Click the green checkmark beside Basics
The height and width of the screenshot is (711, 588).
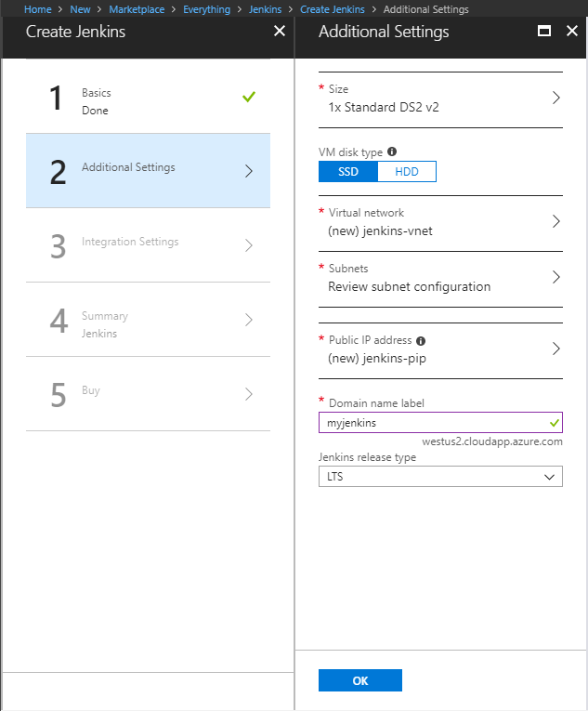coord(249,97)
